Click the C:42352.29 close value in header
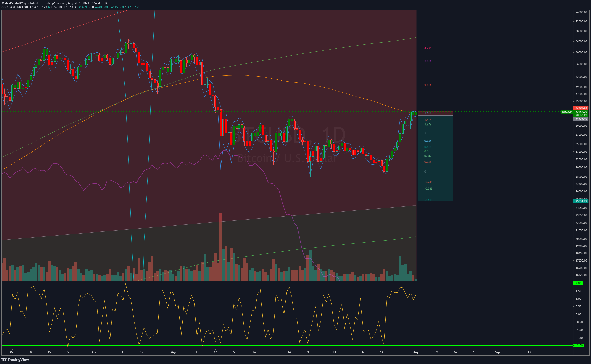Screen dimensions: 591x364 click(x=132, y=7)
